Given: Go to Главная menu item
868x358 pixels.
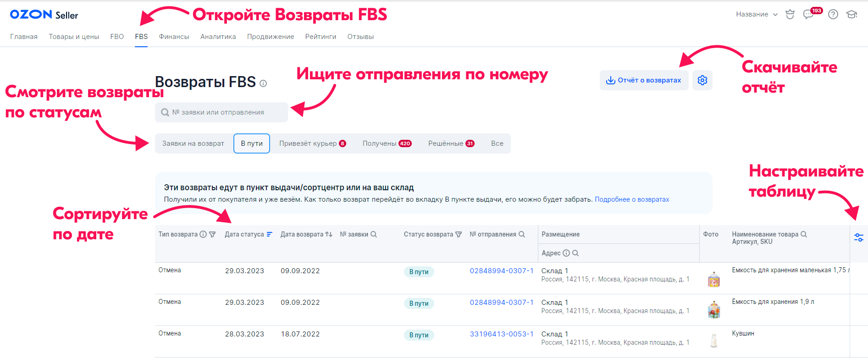Looking at the screenshot, I should [x=24, y=37].
